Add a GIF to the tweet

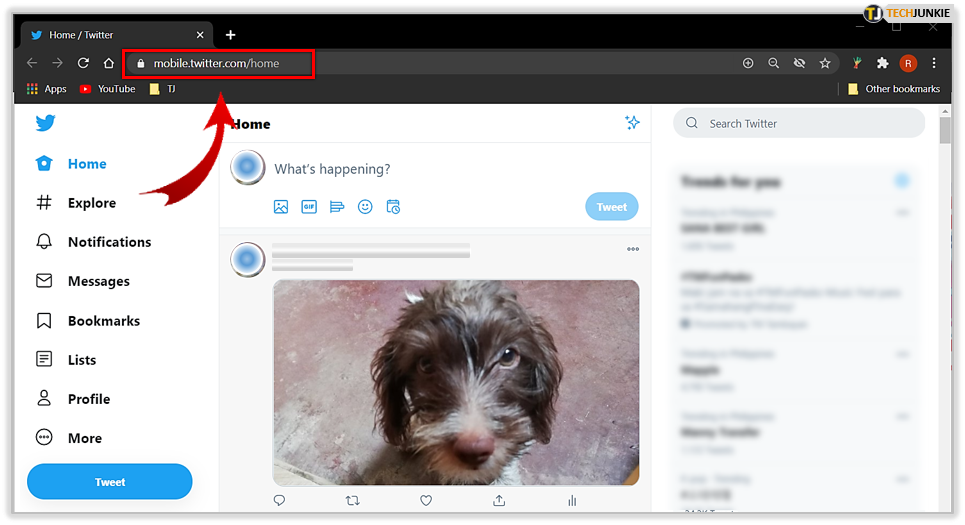[x=309, y=207]
